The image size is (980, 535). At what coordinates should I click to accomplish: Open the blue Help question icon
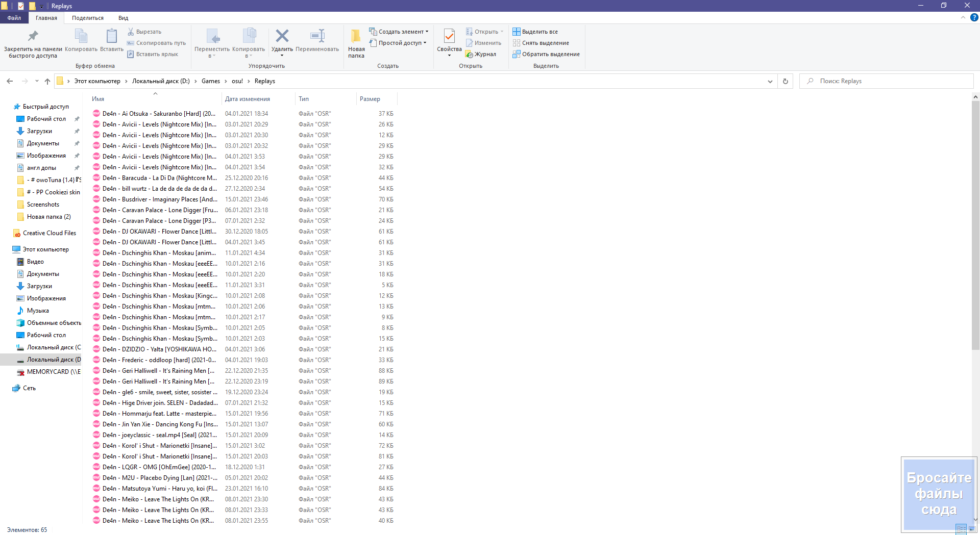(x=974, y=17)
